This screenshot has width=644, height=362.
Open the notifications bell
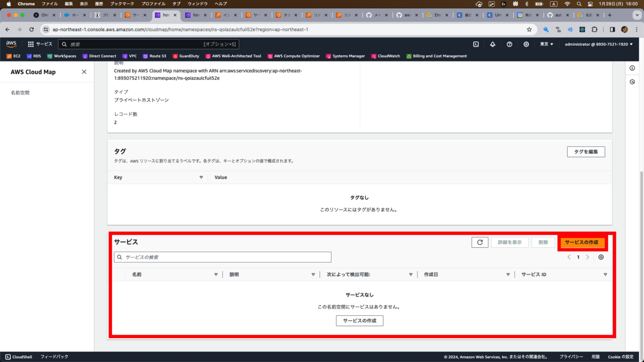tap(493, 44)
